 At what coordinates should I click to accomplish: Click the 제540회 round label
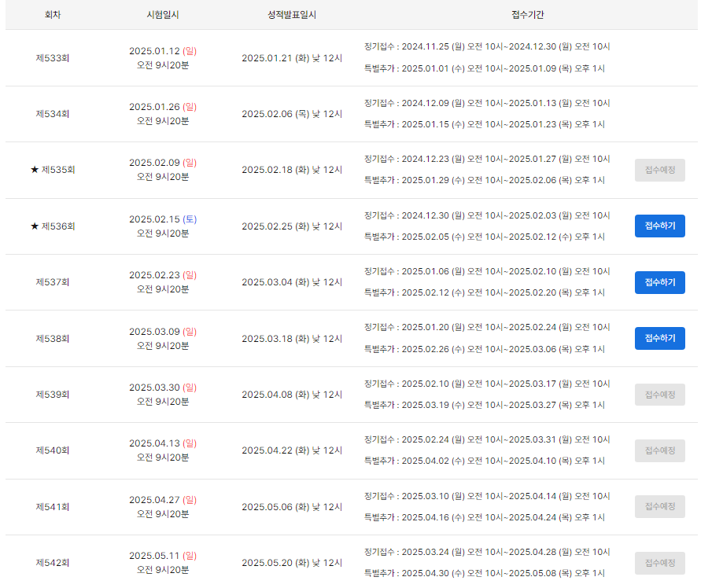(x=53, y=450)
